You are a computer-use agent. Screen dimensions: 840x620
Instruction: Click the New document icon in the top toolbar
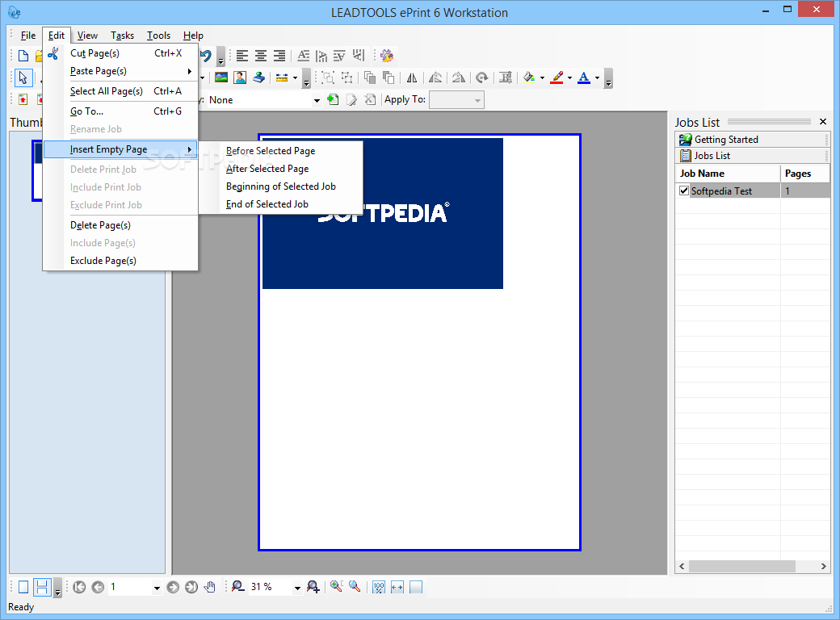click(x=23, y=56)
